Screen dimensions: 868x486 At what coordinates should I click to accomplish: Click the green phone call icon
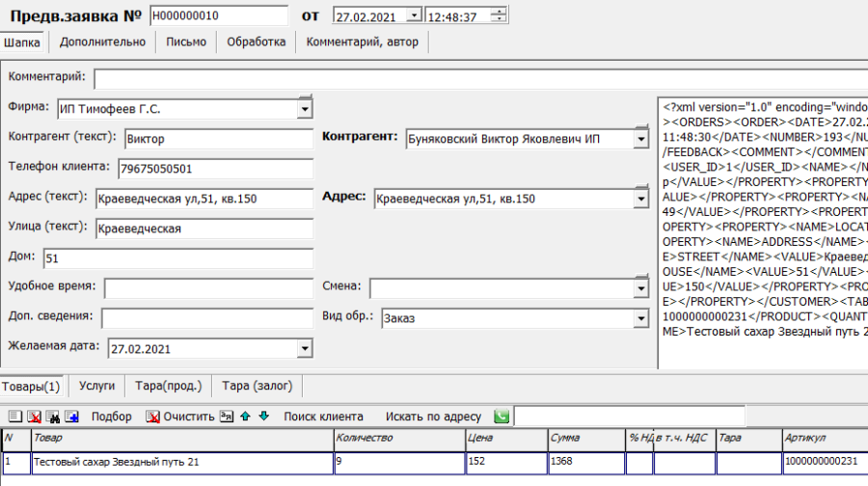[x=502, y=417]
